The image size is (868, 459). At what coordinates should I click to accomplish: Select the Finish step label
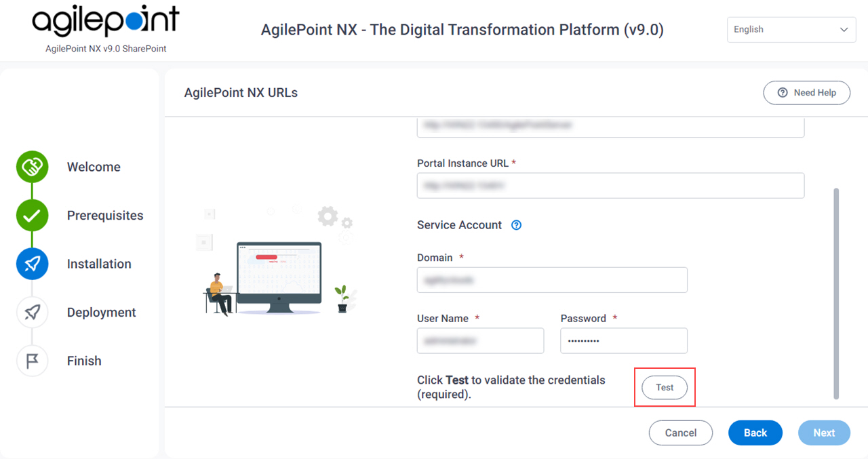pyautogui.click(x=84, y=361)
